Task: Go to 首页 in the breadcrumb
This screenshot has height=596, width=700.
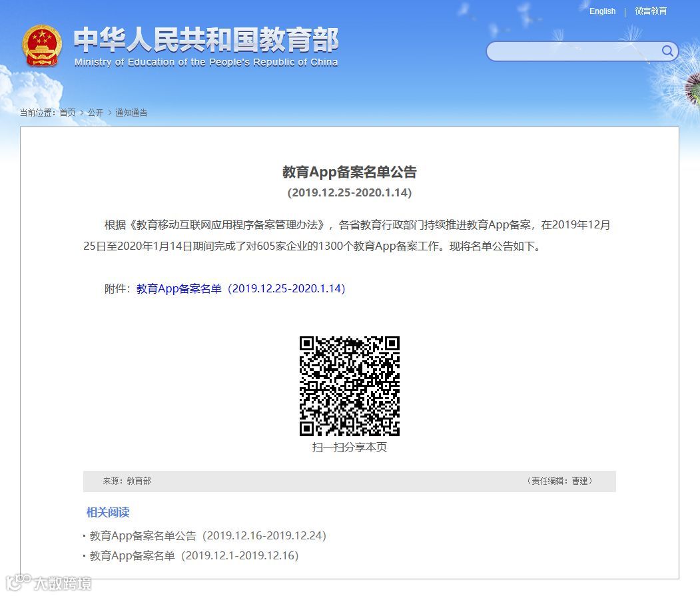Action: (68, 113)
